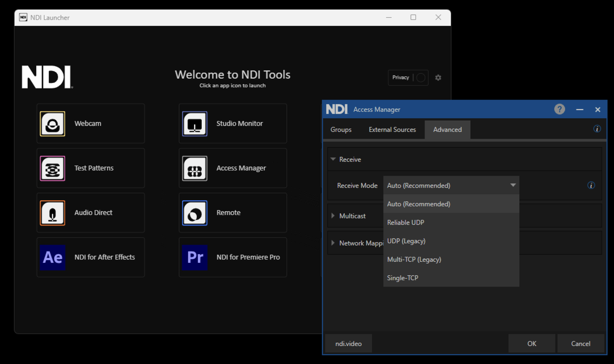The height and width of the screenshot is (364, 614).
Task: Click the help question mark in Access Manager
Action: 560,109
